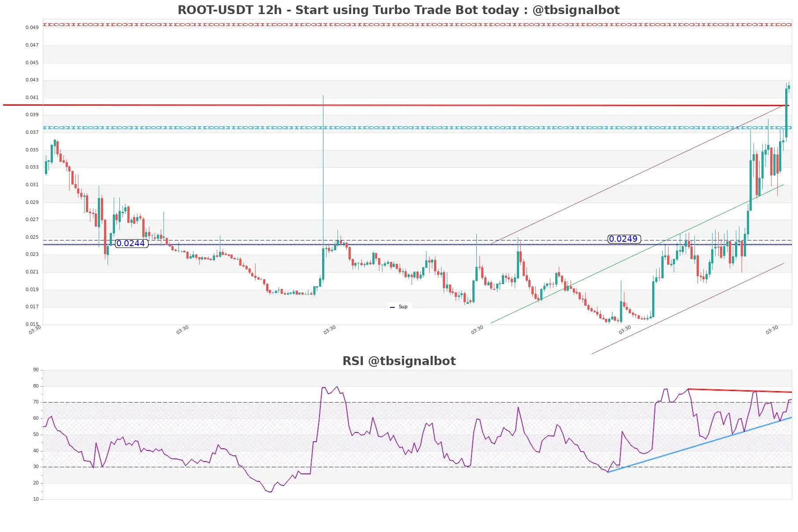798x532 pixels.
Task: Click the 0.015 price axis label
Action: pyautogui.click(x=32, y=324)
